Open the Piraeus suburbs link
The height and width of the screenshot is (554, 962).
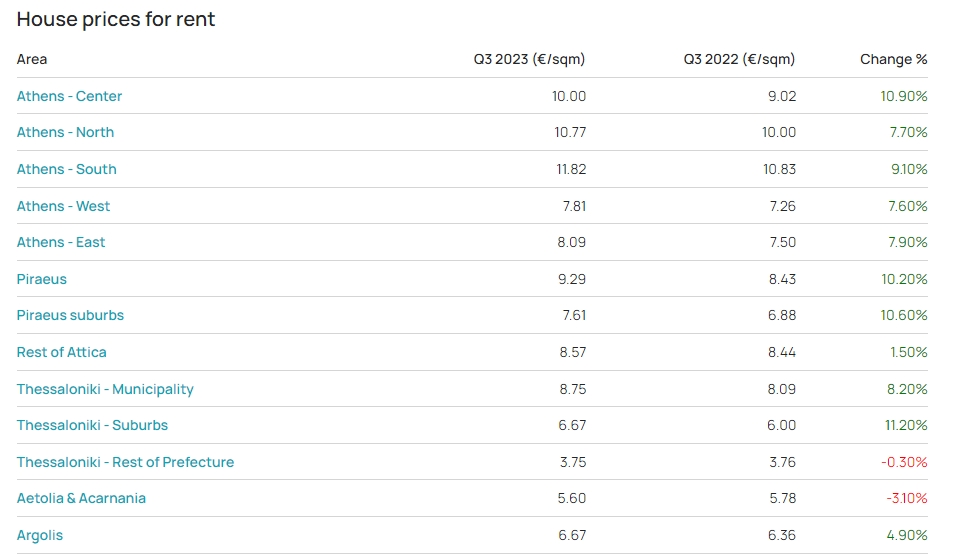tap(70, 315)
